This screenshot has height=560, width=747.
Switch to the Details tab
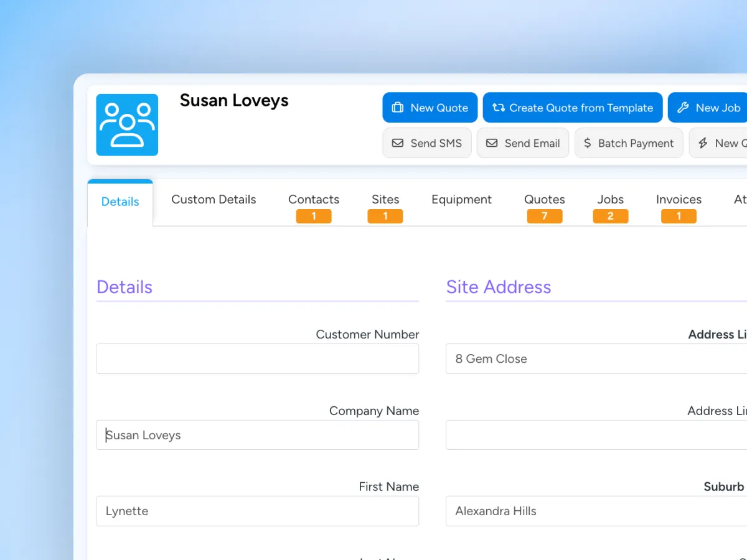pos(120,202)
